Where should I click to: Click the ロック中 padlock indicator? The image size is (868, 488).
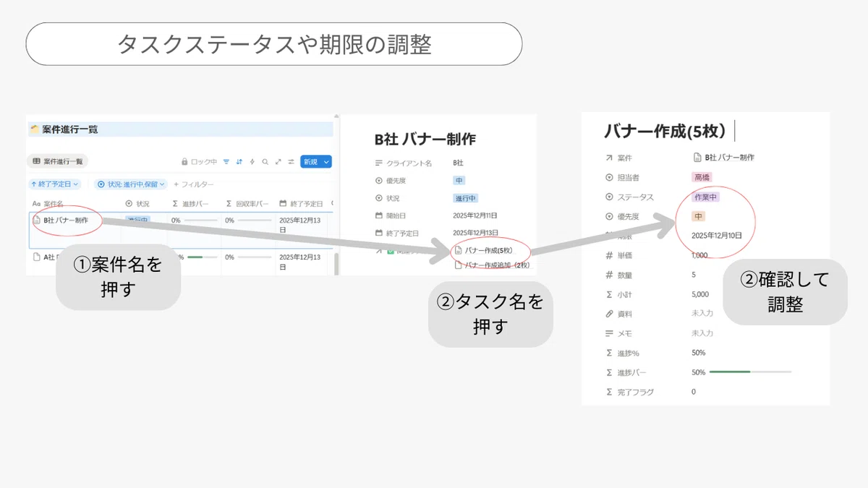click(199, 162)
